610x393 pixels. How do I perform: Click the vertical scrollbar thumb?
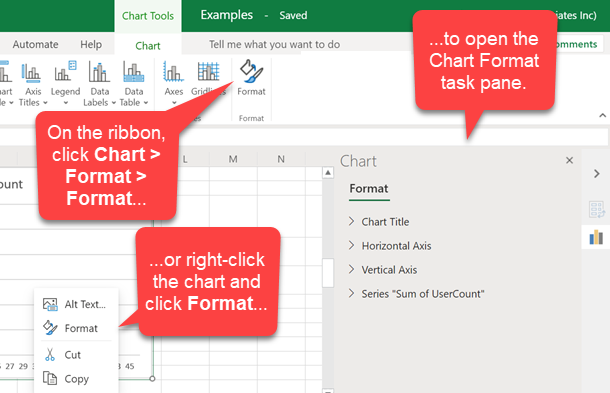tap(328, 272)
